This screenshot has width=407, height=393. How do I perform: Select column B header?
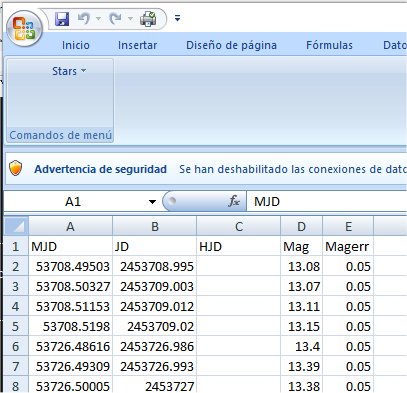click(155, 227)
